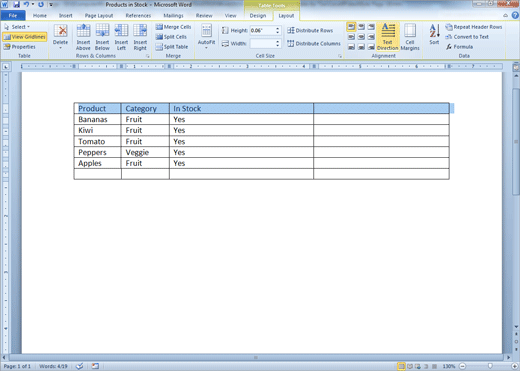Click the 130% zoom level
Viewport: 520px width, 371px height.
point(449,366)
